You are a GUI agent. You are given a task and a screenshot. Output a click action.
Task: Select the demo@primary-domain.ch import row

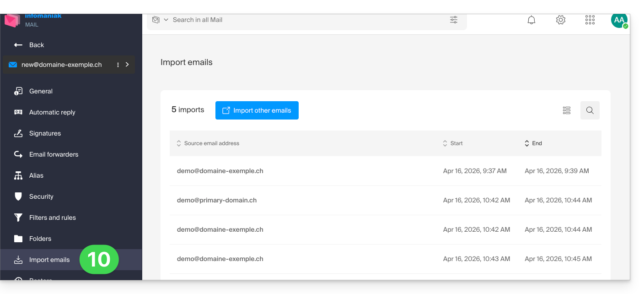217,200
